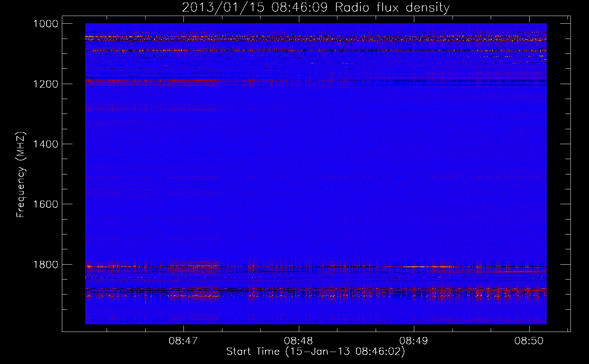
Task: Click the 1200 frequency tick label
Action: [46, 84]
